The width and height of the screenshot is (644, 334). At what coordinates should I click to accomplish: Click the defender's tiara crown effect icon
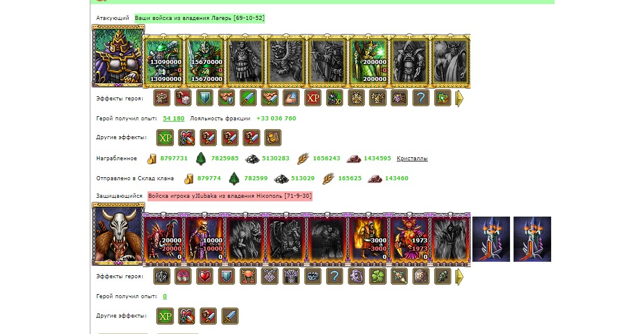[x=313, y=276]
